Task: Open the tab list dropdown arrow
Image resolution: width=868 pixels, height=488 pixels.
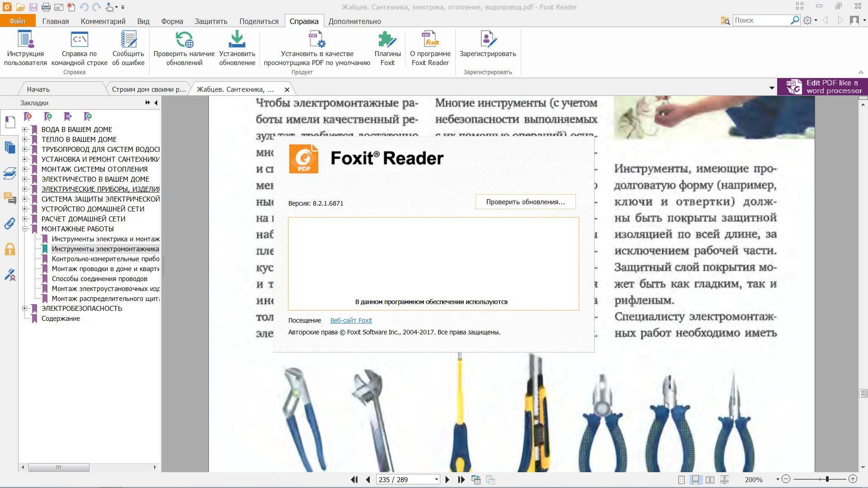Action: click(x=772, y=88)
